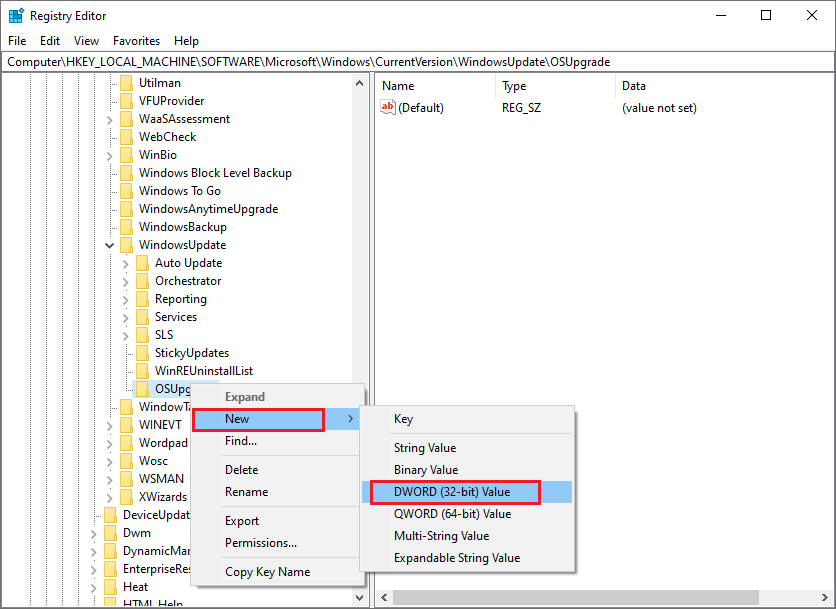Viewport: 836px width, 609px height.
Task: Collapse the WindowsUpdate tree node
Action: click(109, 245)
